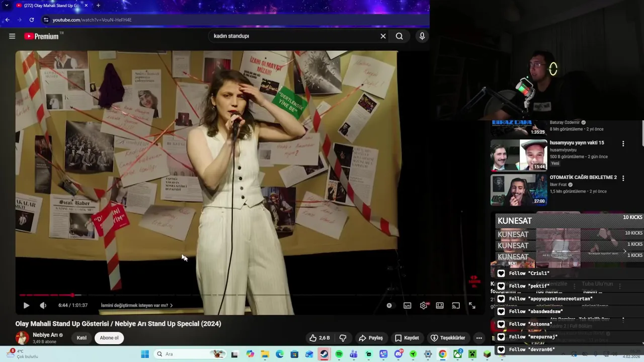Image resolution: width=644 pixels, height=362 pixels.
Task: Click the 'İlker Fırat' channel name
Action: (558, 185)
